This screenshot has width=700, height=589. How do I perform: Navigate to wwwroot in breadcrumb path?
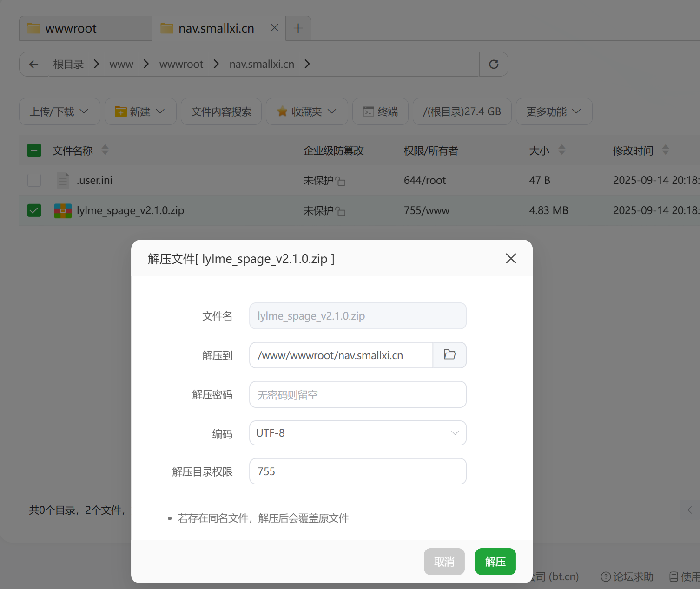coord(181,64)
